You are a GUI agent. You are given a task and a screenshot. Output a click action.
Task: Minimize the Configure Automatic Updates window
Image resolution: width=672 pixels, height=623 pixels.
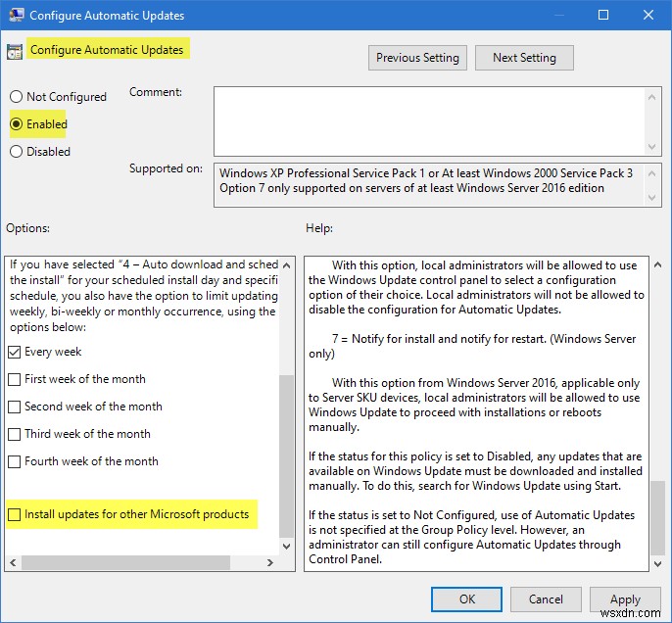pos(558,15)
